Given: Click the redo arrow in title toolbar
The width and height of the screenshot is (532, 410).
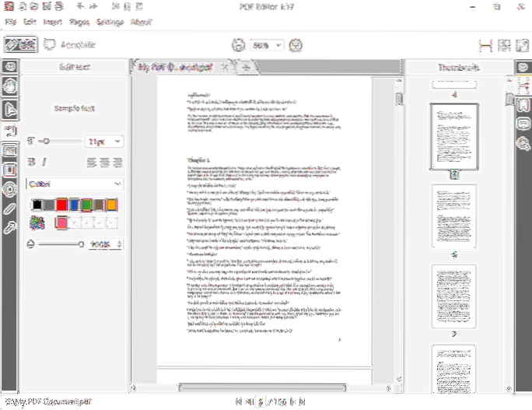Looking at the screenshot, I should click(x=93, y=6).
